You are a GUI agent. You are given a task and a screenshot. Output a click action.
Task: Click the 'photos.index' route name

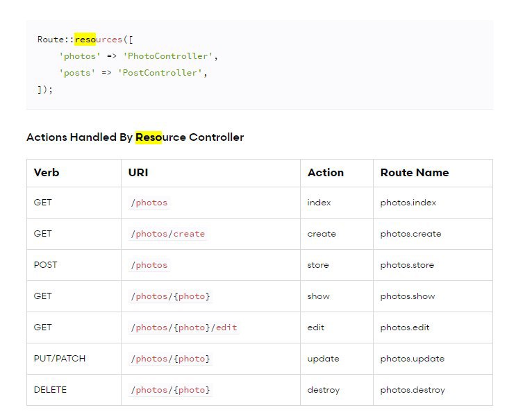pyautogui.click(x=408, y=203)
